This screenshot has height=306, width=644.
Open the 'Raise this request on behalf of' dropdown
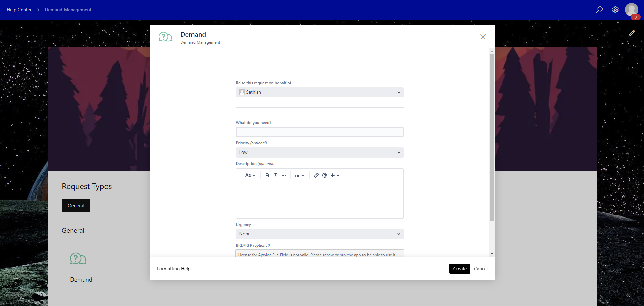[x=319, y=92]
